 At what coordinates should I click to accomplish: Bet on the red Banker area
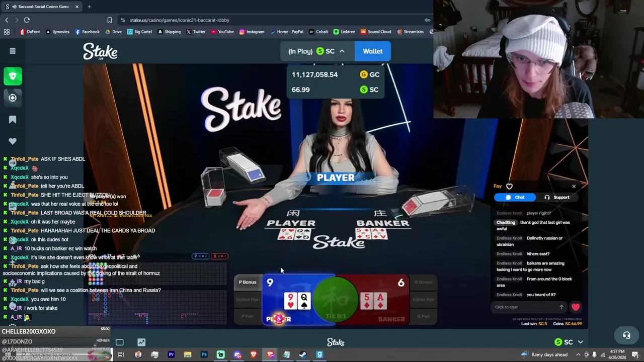pos(385,300)
